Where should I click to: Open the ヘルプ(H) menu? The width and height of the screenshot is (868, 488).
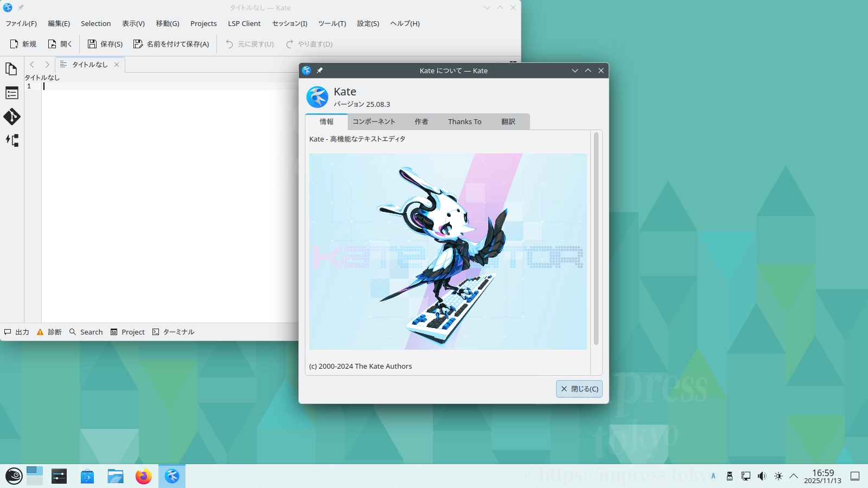tap(405, 23)
